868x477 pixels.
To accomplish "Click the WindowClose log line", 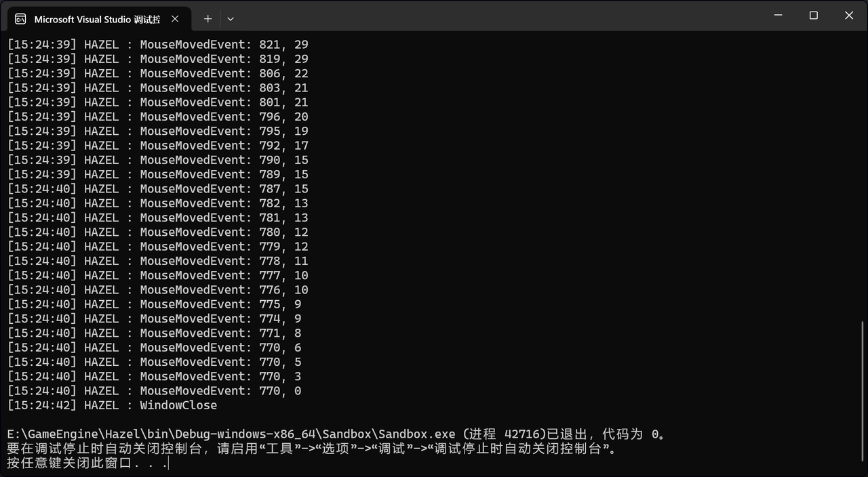I will click(x=112, y=405).
